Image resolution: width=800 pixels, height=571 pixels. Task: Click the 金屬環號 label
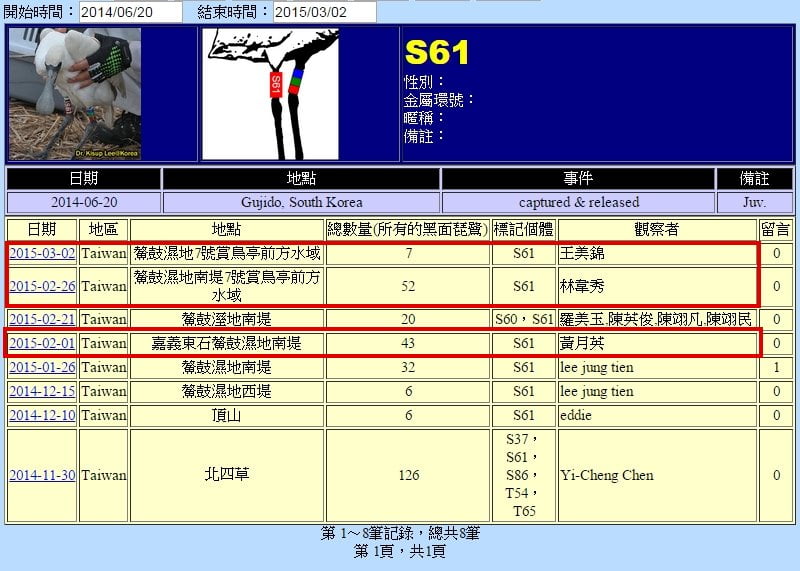(x=439, y=100)
